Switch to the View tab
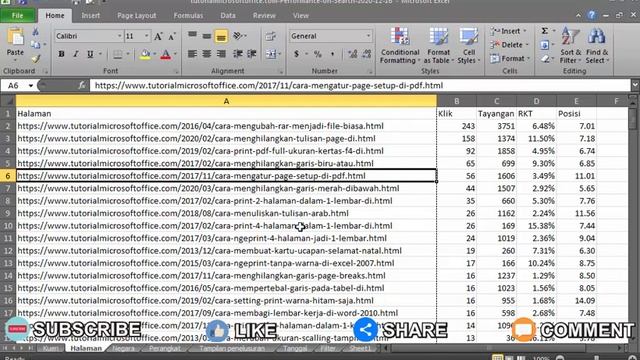 (x=300, y=16)
